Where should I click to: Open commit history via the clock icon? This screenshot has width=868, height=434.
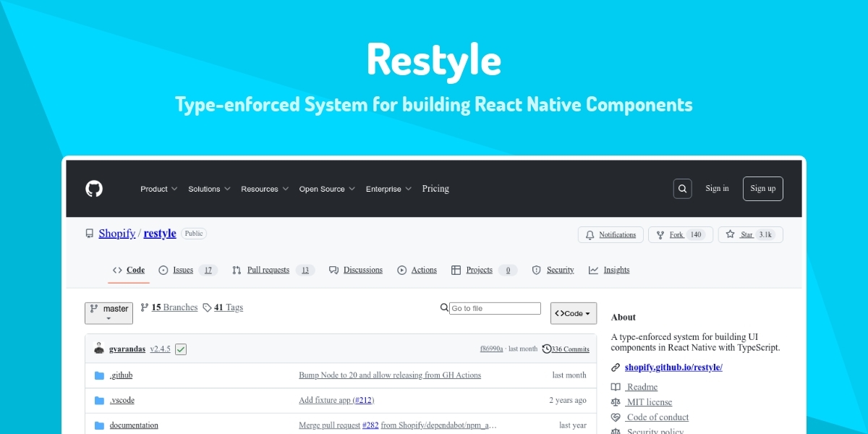tap(548, 349)
